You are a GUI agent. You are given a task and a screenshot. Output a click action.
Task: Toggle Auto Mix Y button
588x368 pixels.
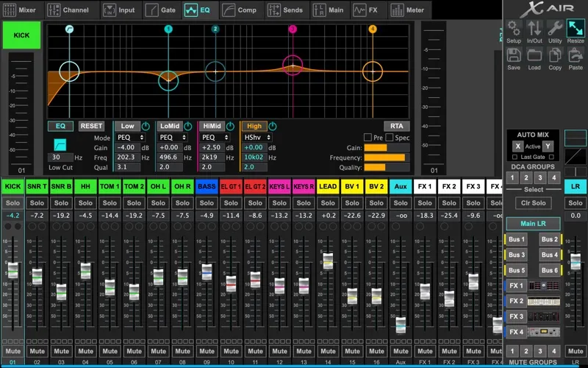point(548,146)
